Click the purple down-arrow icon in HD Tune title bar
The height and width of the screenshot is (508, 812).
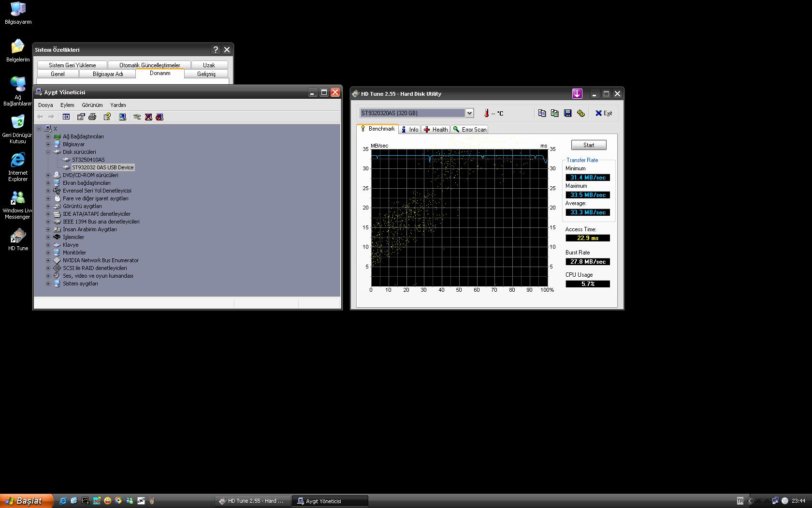pyautogui.click(x=577, y=93)
